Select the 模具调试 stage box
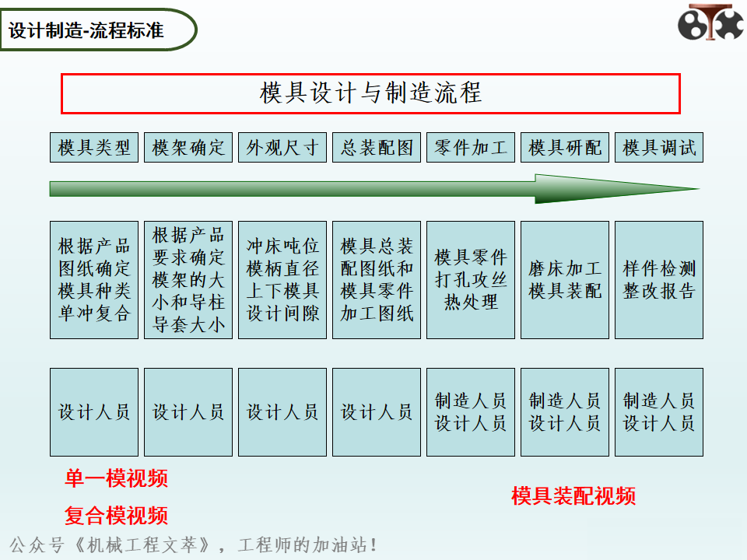 click(659, 148)
